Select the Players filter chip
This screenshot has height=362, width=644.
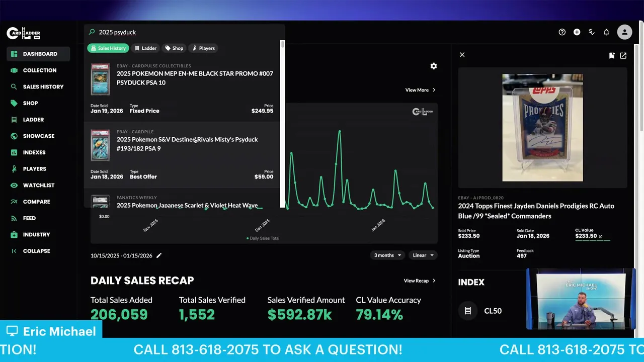(203, 48)
